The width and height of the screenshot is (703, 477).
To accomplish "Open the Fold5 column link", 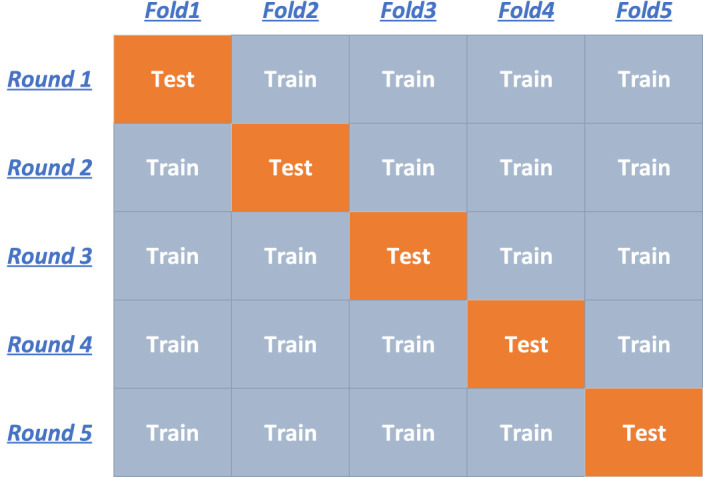I will click(x=643, y=12).
